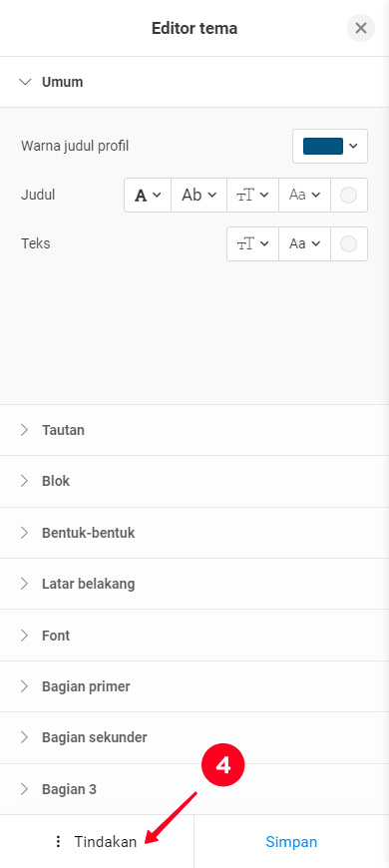Open the blue Warna judul profil color dropdown

[330, 146]
